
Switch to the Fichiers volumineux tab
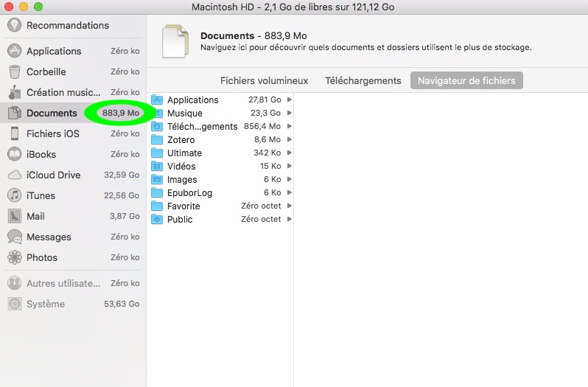click(x=264, y=80)
